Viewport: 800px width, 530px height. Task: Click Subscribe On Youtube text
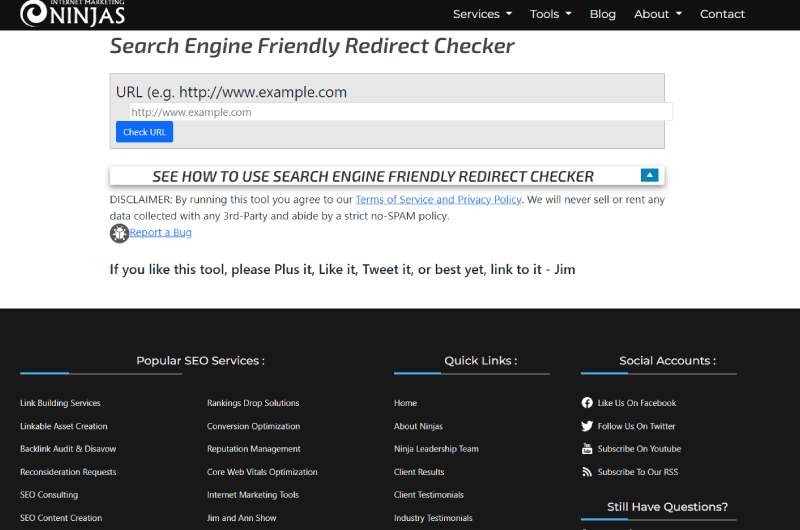click(x=639, y=449)
